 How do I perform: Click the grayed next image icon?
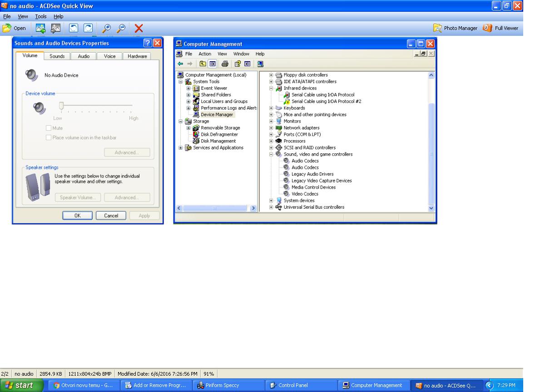tap(56, 28)
